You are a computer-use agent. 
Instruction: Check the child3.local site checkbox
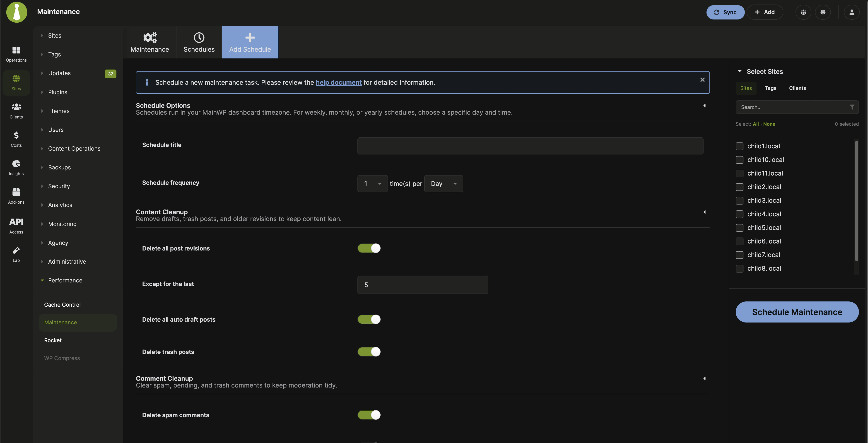coord(740,200)
